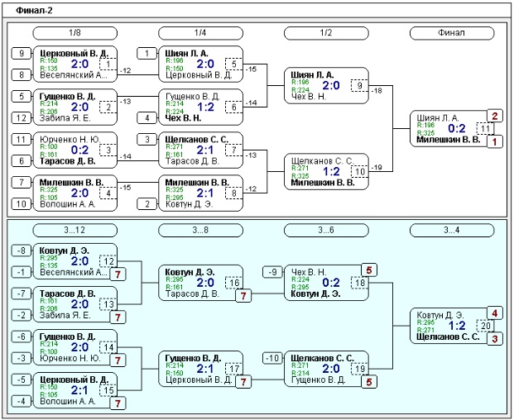Select "0:2" score in Юрченко–Тарасов match
The image size is (514, 420).
[79, 150]
